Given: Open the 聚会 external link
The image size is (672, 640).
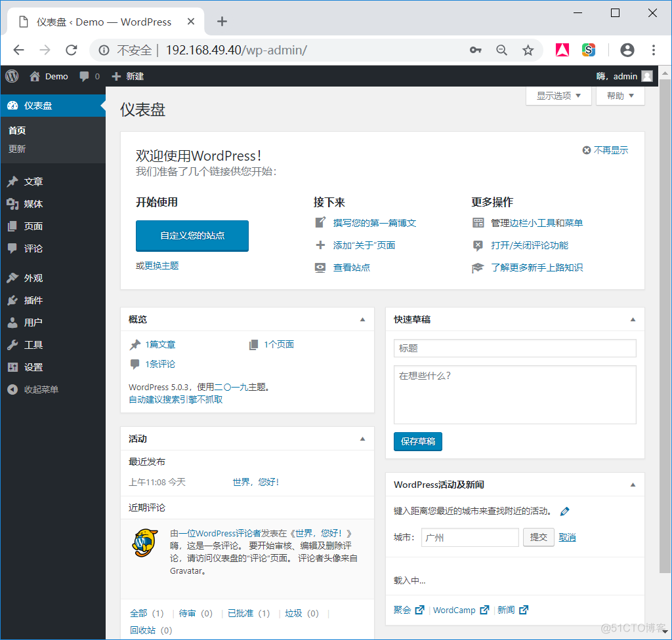Looking at the screenshot, I should click(x=409, y=610).
